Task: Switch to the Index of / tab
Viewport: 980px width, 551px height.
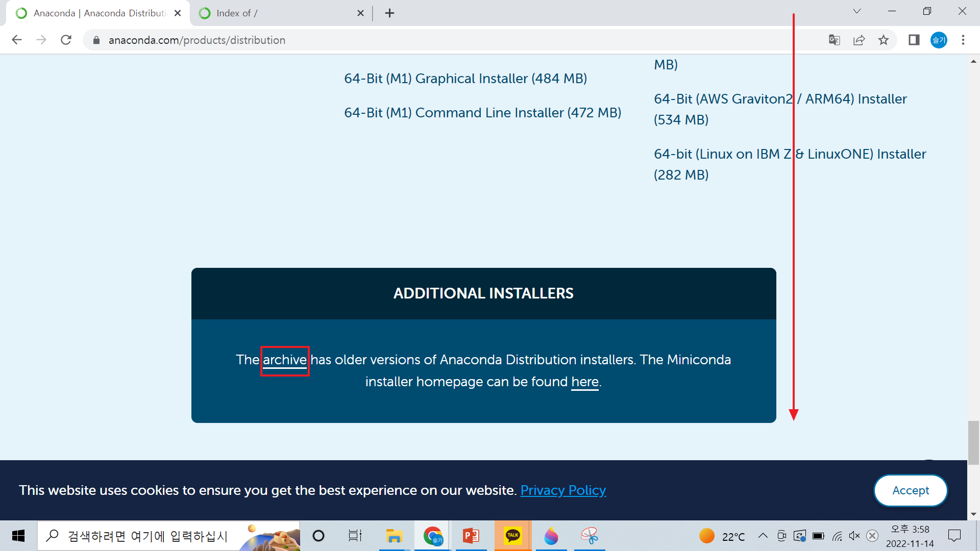Action: coord(281,13)
